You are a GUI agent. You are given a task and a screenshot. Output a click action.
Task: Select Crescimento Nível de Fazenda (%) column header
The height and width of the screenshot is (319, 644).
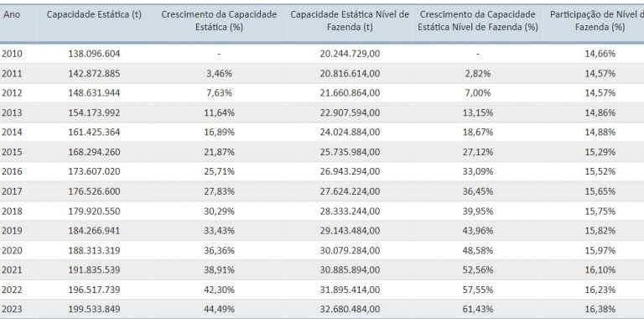478,21
